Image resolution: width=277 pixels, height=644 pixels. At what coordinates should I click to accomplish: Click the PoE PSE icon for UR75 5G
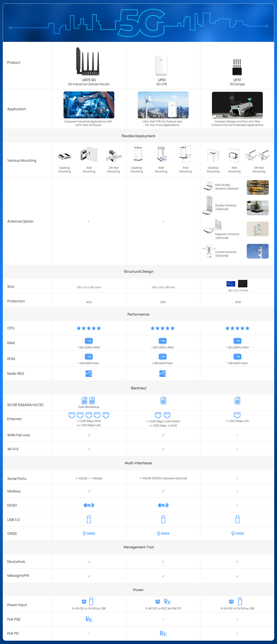point(89,619)
